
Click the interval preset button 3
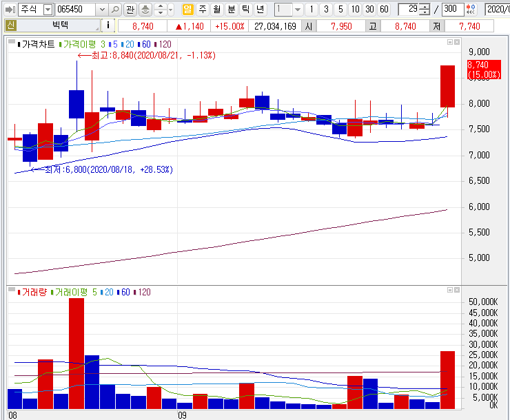coord(326,9)
